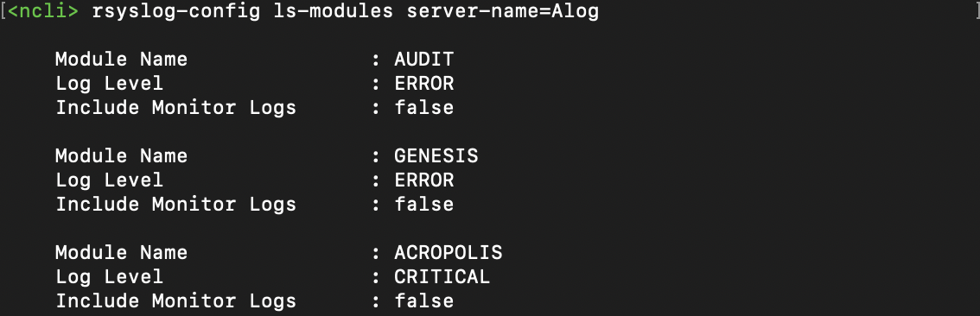The height and width of the screenshot is (316, 980).
Task: Click the second Module Name label
Action: pos(121,155)
